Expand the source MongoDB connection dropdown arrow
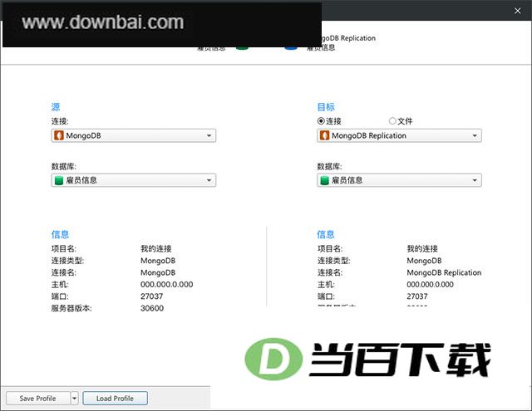532x411 pixels. coord(209,135)
